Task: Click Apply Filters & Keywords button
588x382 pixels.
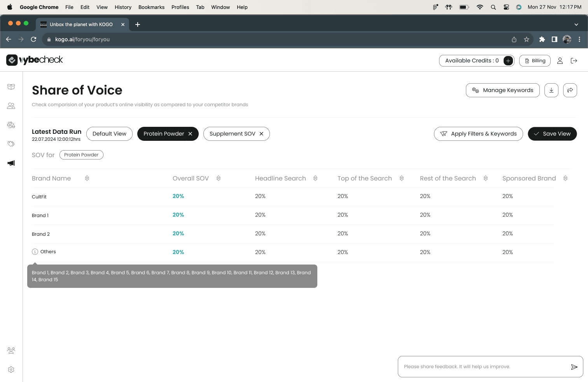Action: coord(478,134)
